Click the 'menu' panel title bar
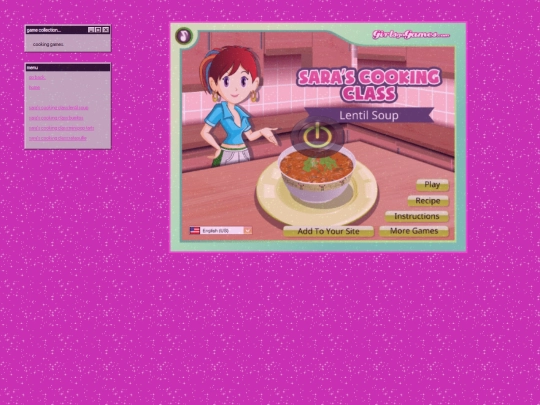Image resolution: width=540 pixels, height=405 pixels. (68, 68)
